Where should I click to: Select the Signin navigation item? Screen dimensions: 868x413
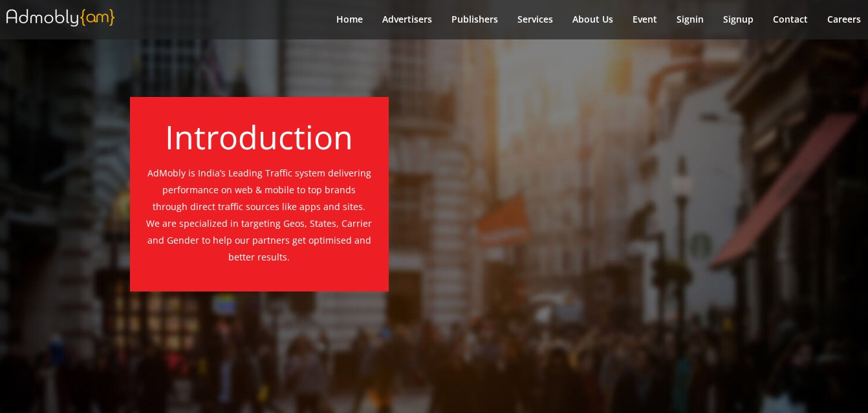pyautogui.click(x=689, y=19)
